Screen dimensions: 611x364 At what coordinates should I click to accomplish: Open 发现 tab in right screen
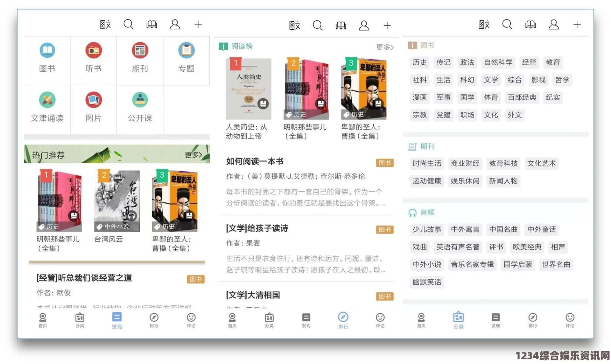point(496,320)
